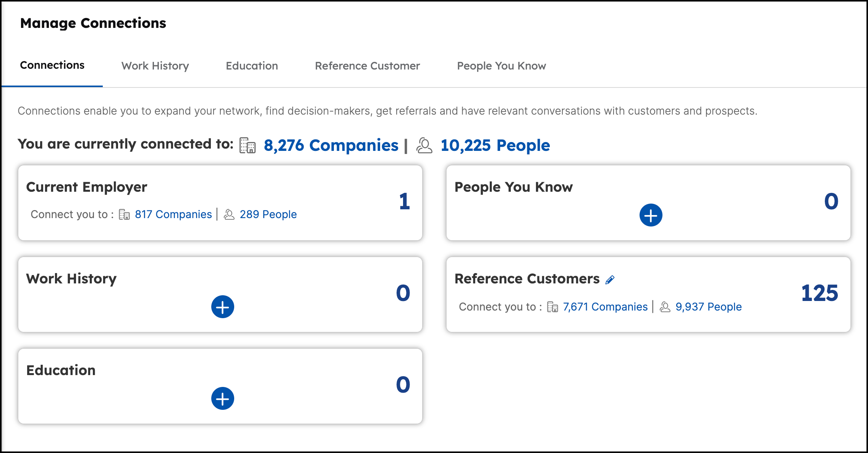Click the person icon beside 10,225 People

coord(424,146)
